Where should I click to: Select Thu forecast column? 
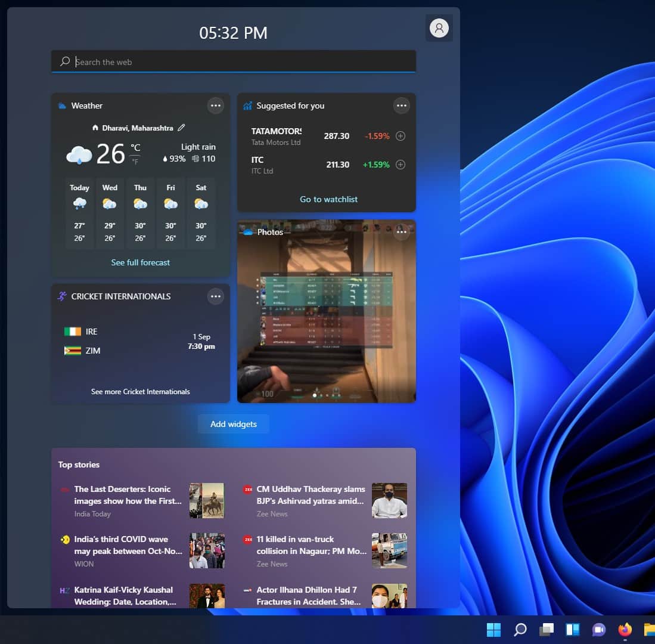tap(140, 213)
